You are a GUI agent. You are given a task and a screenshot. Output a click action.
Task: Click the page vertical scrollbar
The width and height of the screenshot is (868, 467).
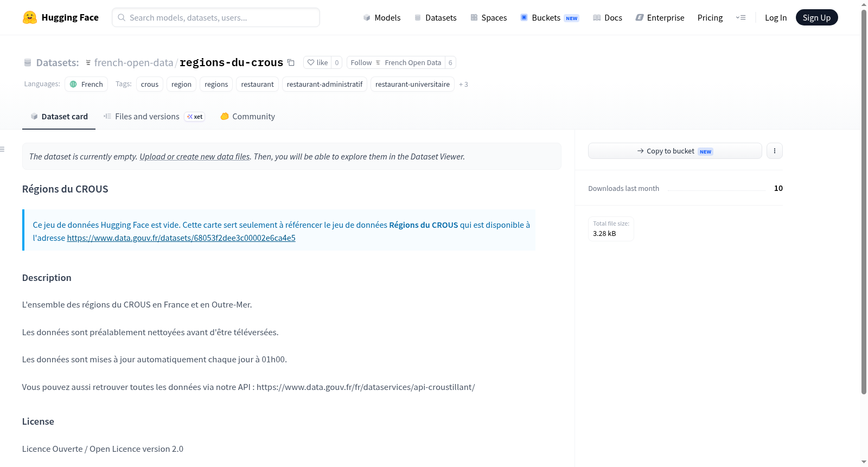coord(864,201)
